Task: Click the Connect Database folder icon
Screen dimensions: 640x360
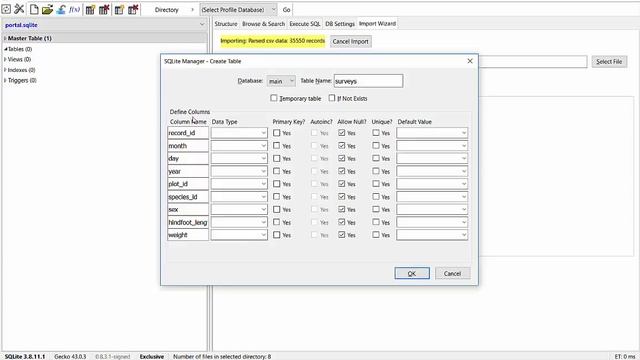Action: coord(47,9)
